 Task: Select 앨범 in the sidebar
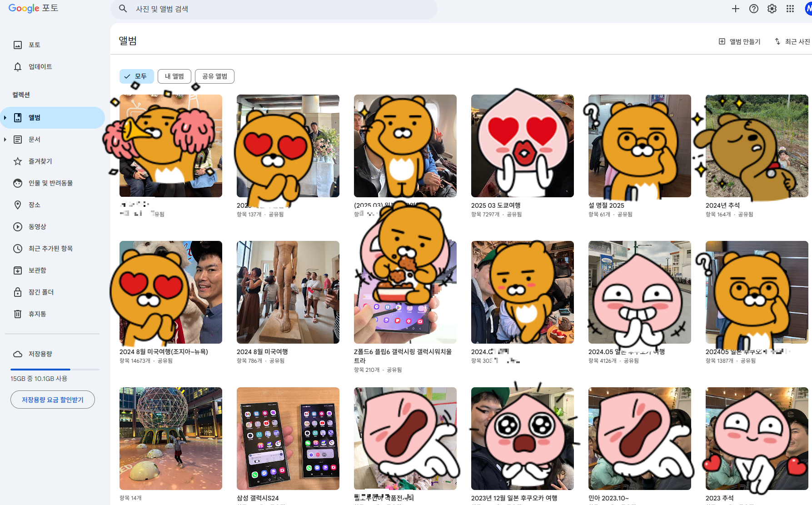tap(52, 118)
